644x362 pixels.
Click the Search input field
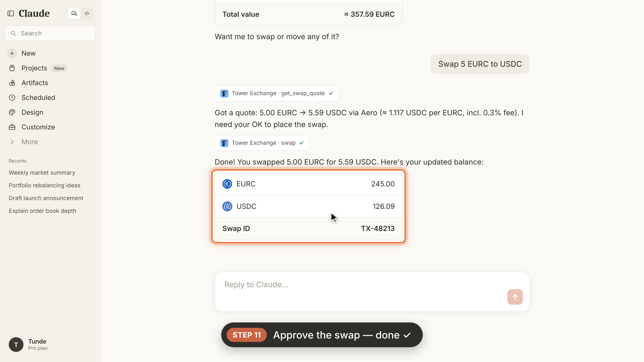50,33
